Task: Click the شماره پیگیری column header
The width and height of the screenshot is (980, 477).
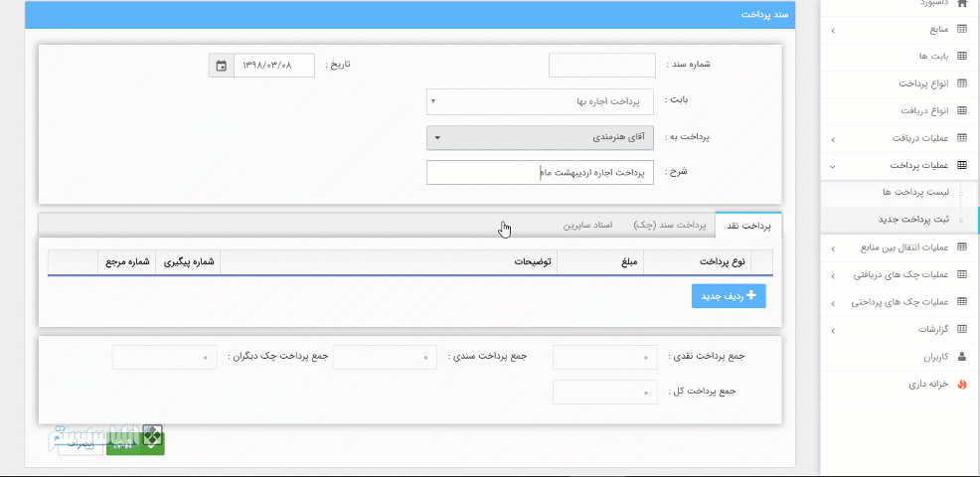Action: click(188, 262)
